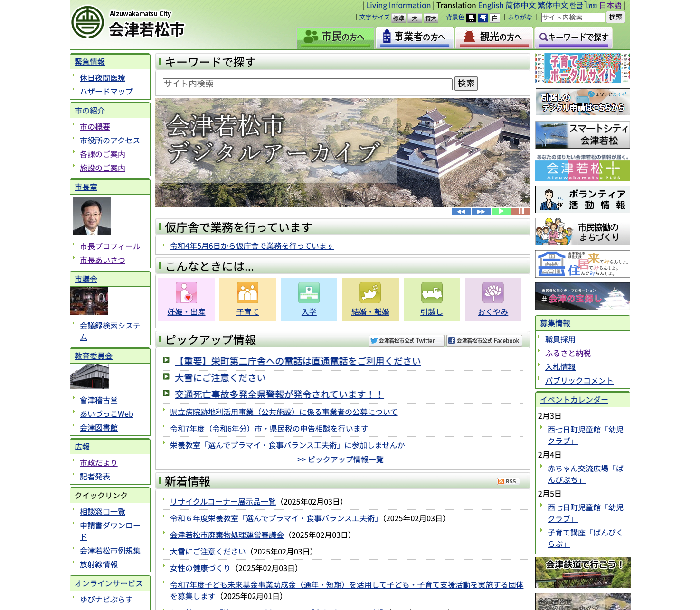Click the Aizuwakamatsu City logo
Image resolution: width=700 pixels, height=610 pixels.
coord(128,23)
